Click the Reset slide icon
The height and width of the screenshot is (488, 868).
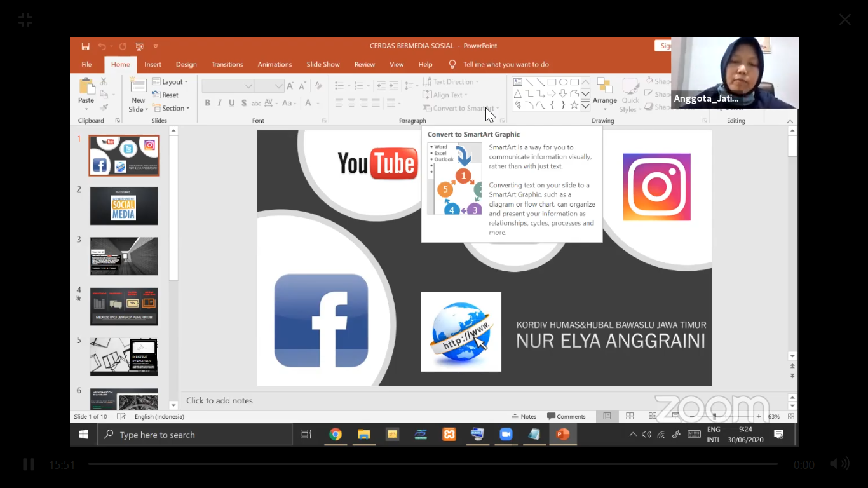[x=165, y=95]
